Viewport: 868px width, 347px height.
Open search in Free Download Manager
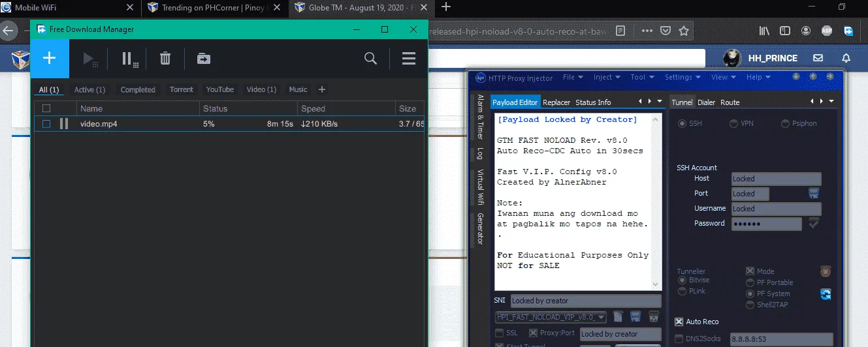[370, 59]
